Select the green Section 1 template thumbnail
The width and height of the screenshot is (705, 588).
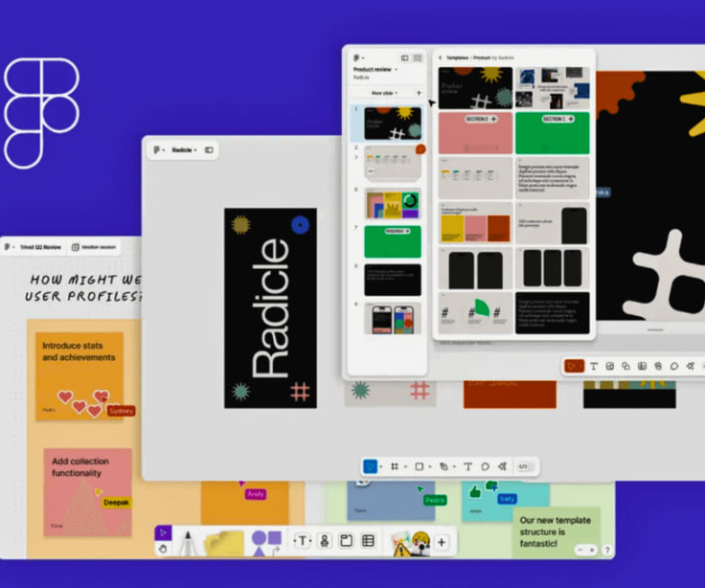tap(552, 132)
